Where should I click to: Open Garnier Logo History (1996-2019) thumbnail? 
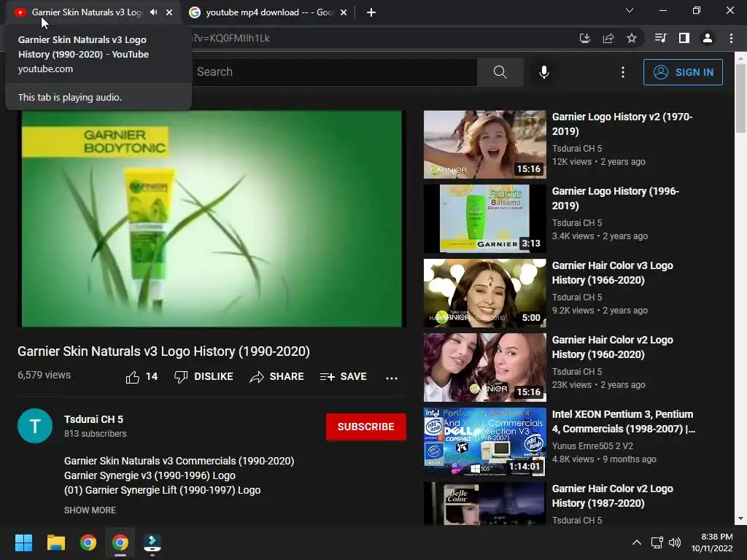(x=485, y=219)
